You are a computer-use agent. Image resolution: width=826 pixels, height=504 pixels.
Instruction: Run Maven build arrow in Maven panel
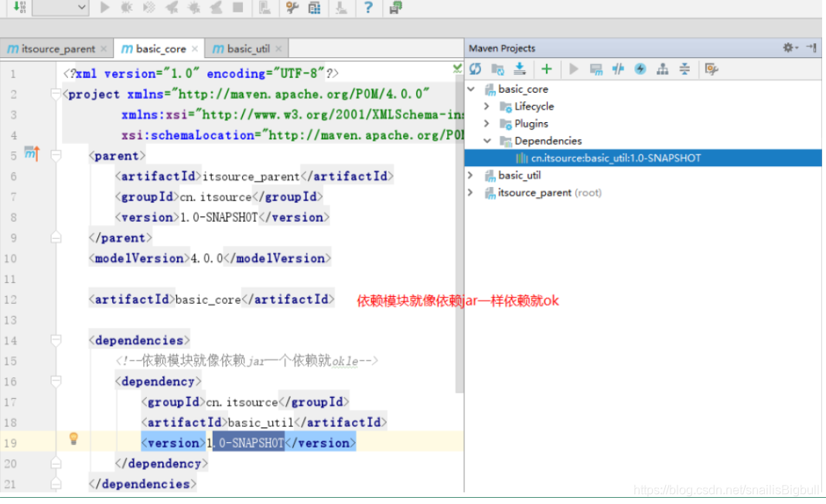point(574,69)
